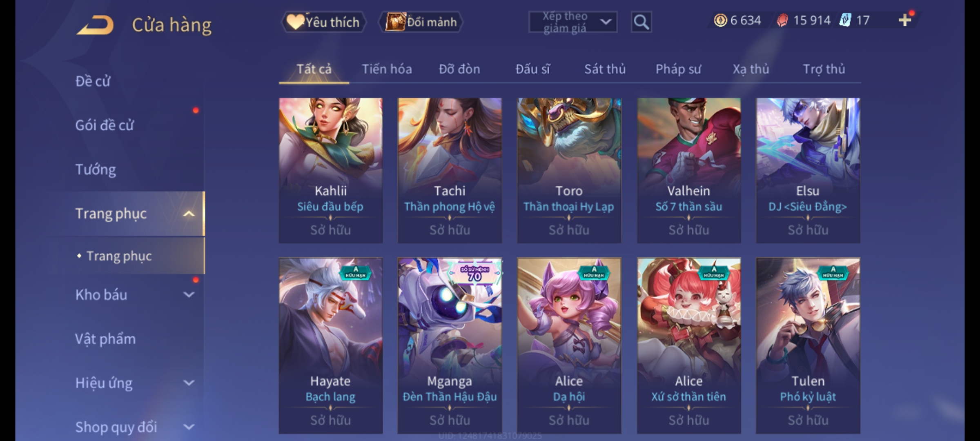Switch to the Tiến hóa tab
This screenshot has height=441, width=980.
tap(387, 69)
